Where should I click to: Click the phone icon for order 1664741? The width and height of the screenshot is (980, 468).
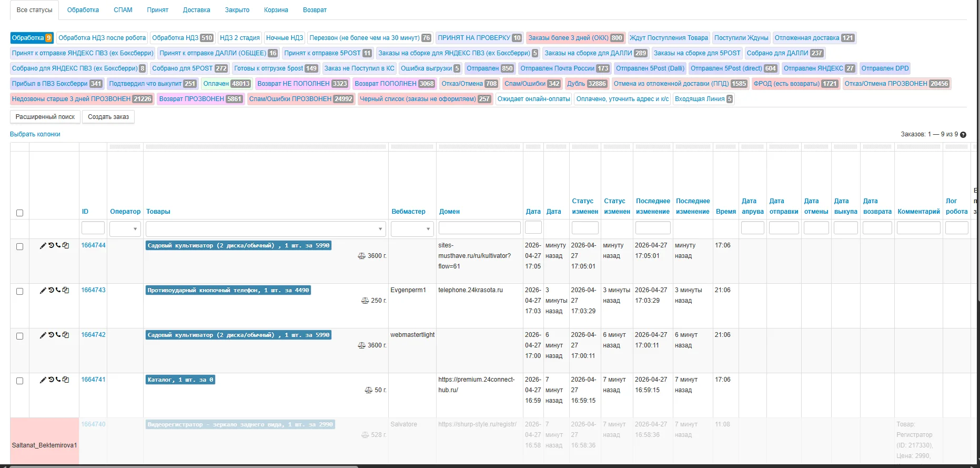point(58,380)
